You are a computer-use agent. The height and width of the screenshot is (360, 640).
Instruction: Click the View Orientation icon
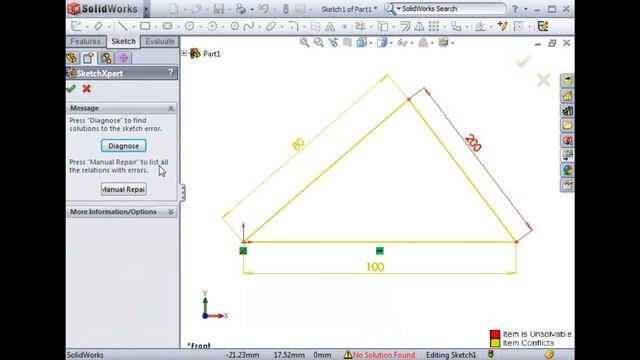362,42
